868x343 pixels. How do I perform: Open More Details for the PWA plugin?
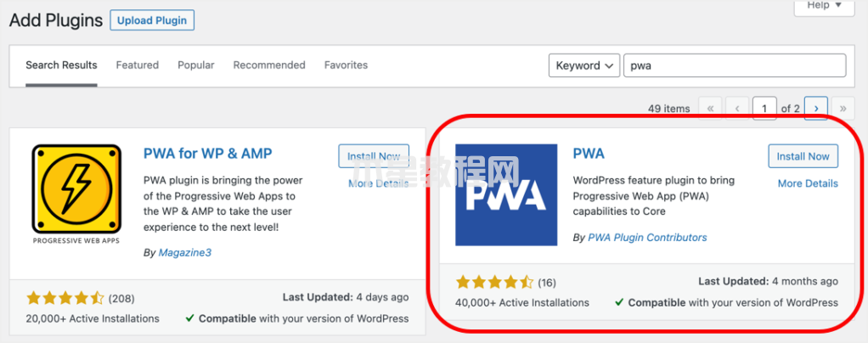[x=808, y=183]
